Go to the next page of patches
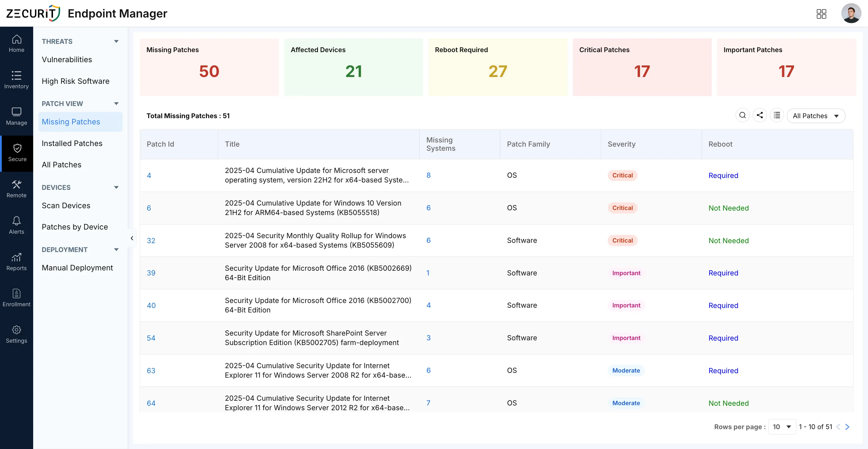The height and width of the screenshot is (449, 868). pos(847,427)
